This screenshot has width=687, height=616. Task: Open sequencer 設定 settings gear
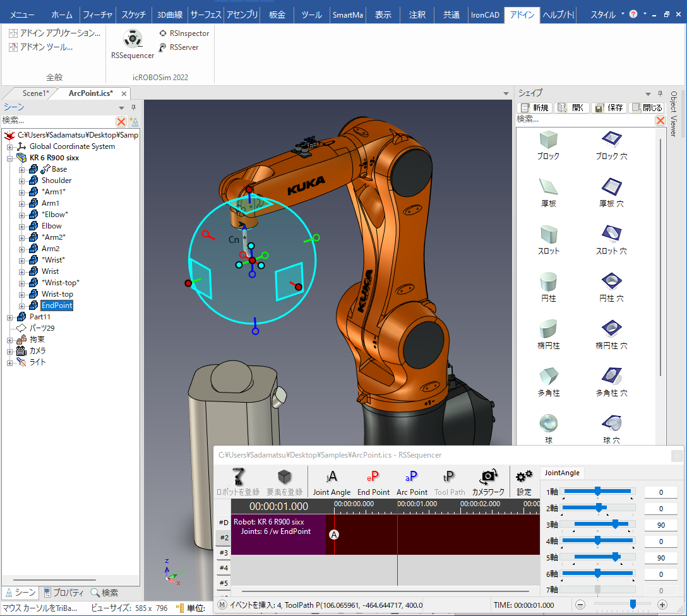(524, 483)
